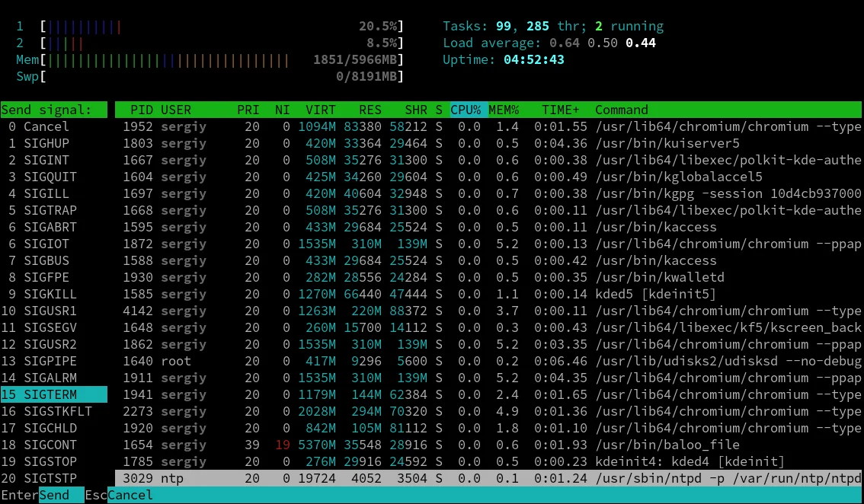Image resolution: width=864 pixels, height=504 pixels.
Task: Click the PID column header
Action: click(x=142, y=110)
